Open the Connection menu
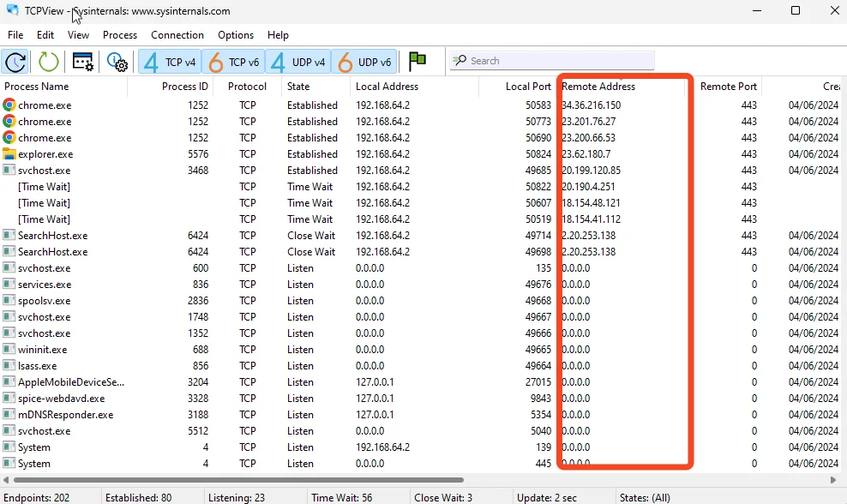The width and height of the screenshot is (847, 504). pyautogui.click(x=177, y=35)
